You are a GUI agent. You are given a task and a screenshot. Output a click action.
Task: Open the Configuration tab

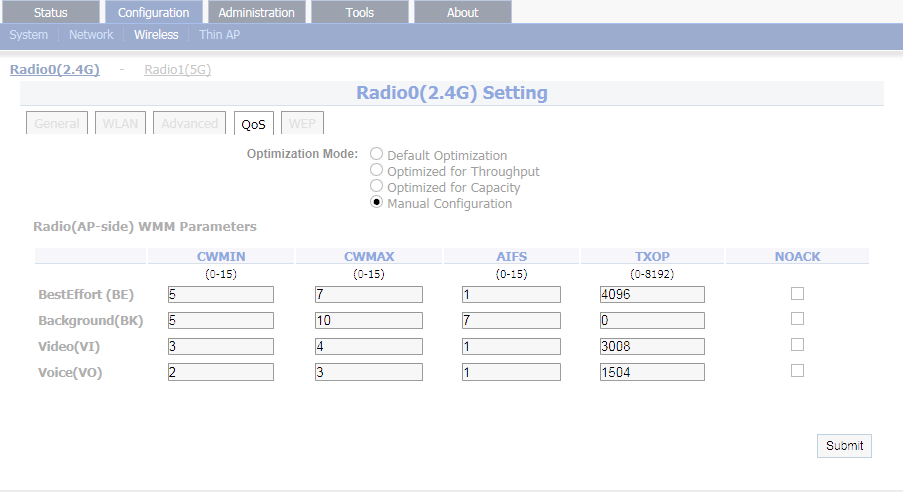(x=153, y=12)
